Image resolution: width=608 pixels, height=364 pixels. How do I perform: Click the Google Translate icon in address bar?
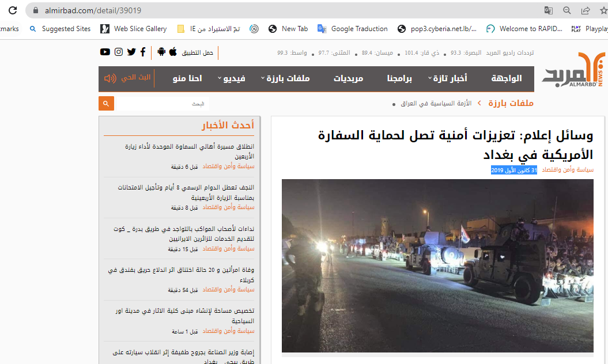pos(548,10)
